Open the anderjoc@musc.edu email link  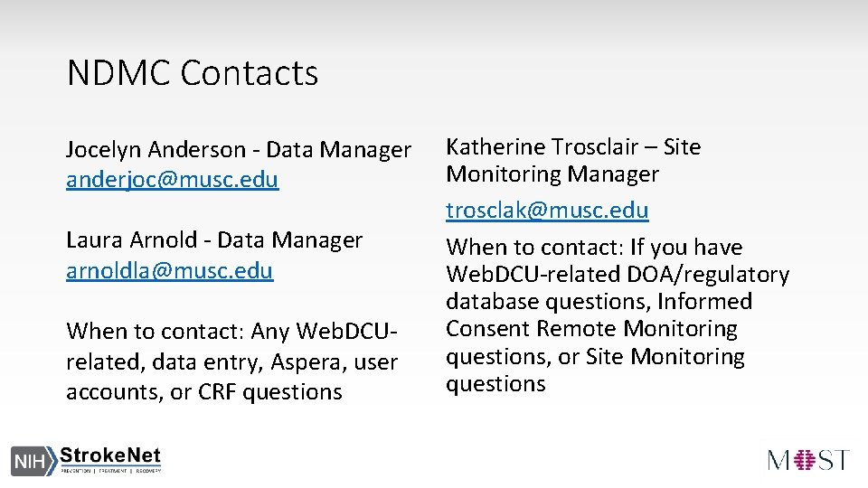173,180
